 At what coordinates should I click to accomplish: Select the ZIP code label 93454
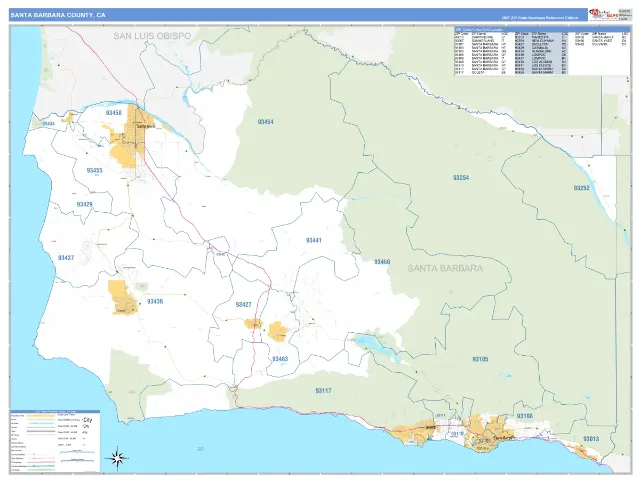pyautogui.click(x=265, y=122)
